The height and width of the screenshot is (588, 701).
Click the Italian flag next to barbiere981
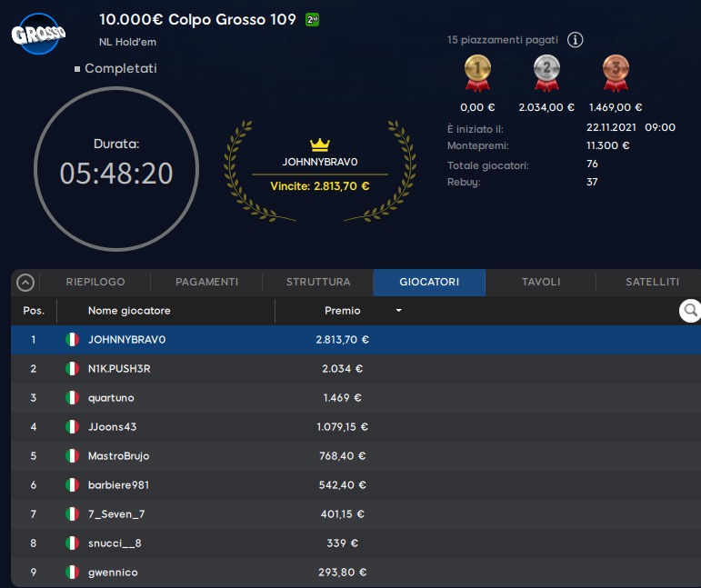click(x=72, y=484)
